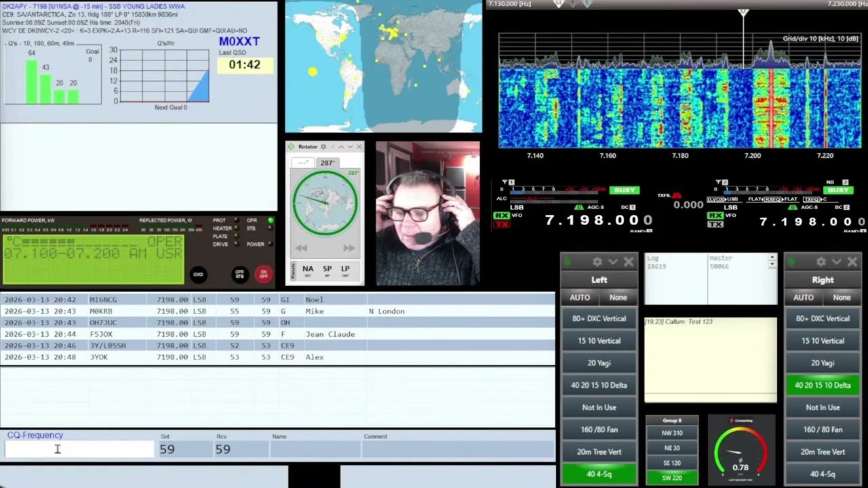This screenshot has width=868, height=488.
Task: Open Left antenna panel settings gear
Action: pos(597,262)
